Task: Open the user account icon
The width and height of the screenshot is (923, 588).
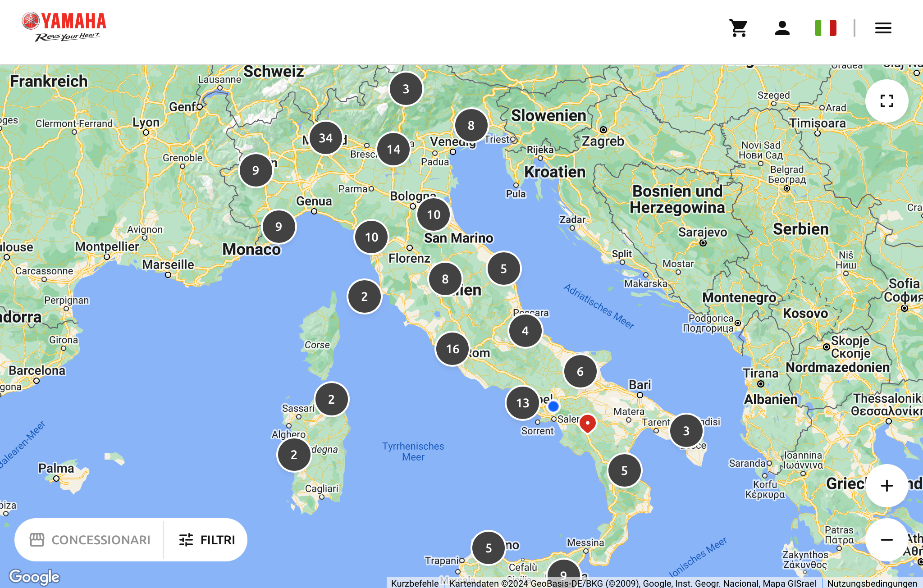Action: point(782,28)
